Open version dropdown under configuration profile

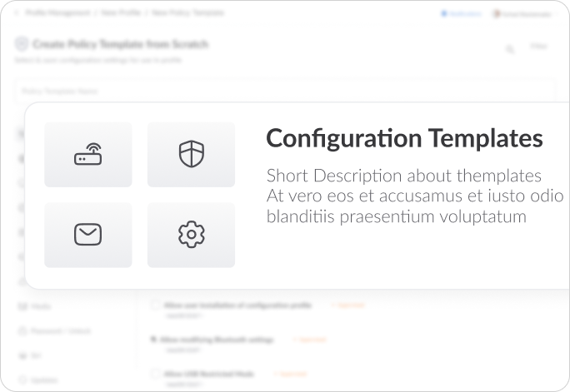coord(184,315)
